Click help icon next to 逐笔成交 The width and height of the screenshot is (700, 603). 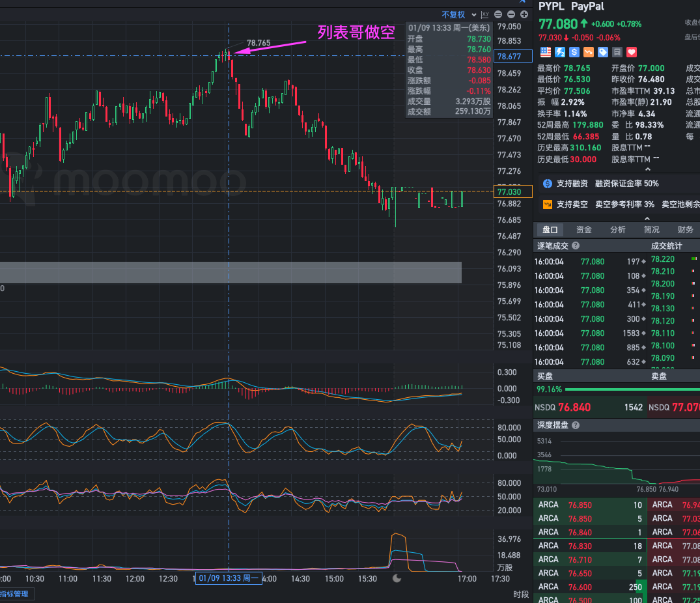click(x=576, y=245)
